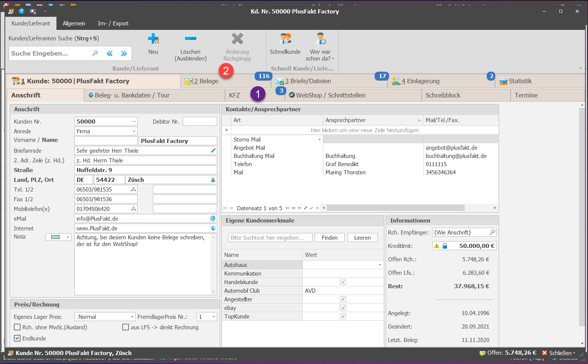Click the customers icon in the title bar
The height and width of the screenshot is (364, 588).
[11, 11]
